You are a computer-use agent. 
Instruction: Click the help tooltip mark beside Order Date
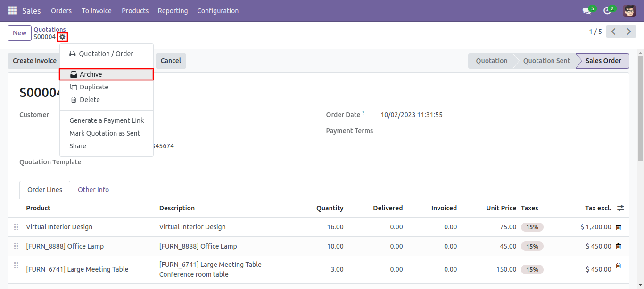[363, 113]
